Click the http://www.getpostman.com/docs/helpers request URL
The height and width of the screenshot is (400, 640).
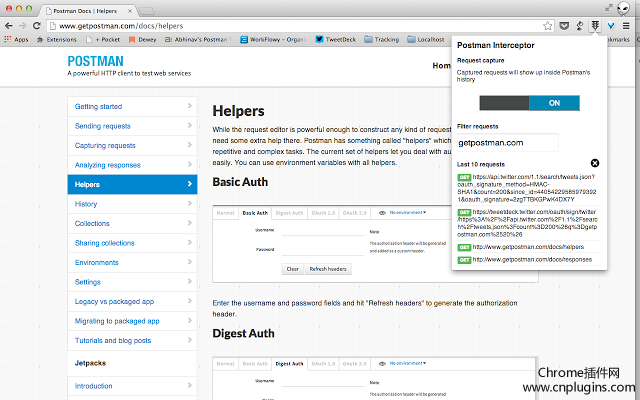click(x=528, y=247)
